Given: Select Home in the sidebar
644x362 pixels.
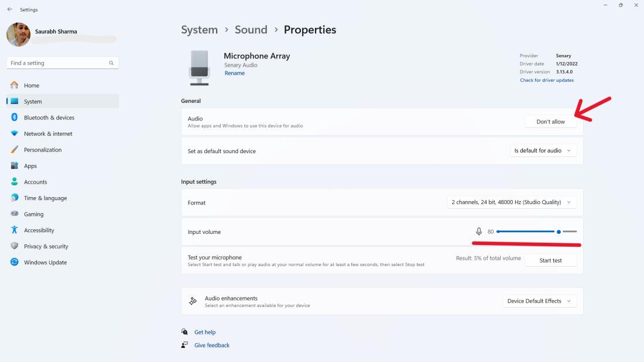Looking at the screenshot, I should (x=32, y=85).
